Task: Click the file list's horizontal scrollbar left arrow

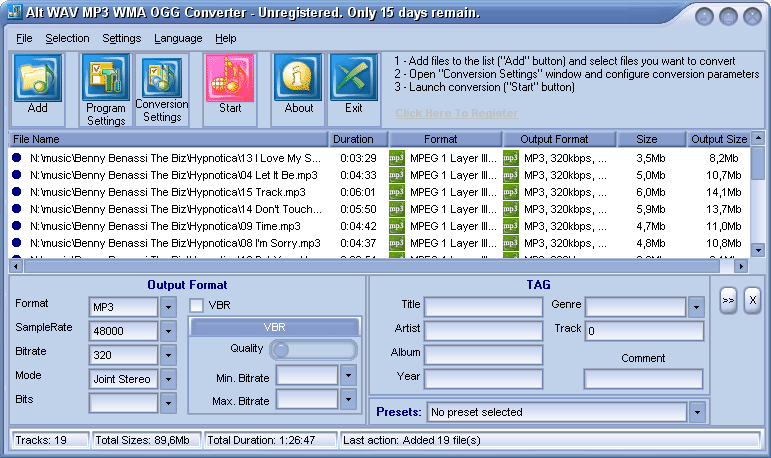Action: (x=16, y=267)
